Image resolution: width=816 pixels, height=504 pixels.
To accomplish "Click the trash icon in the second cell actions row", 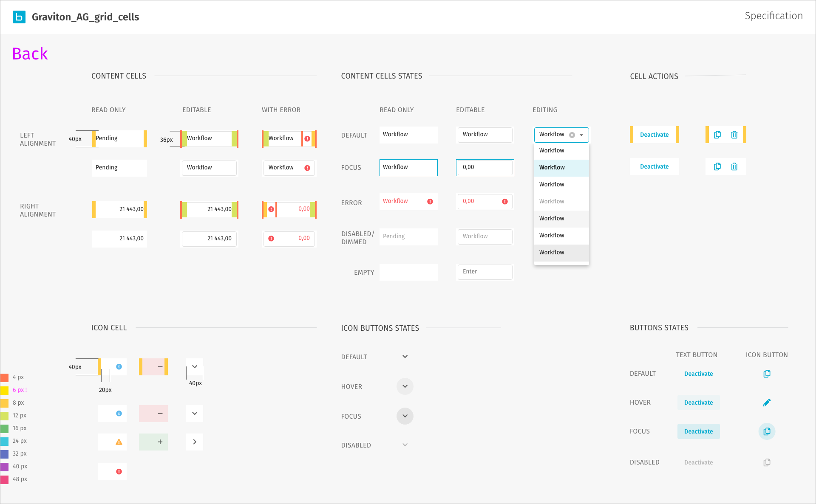I will (x=734, y=166).
